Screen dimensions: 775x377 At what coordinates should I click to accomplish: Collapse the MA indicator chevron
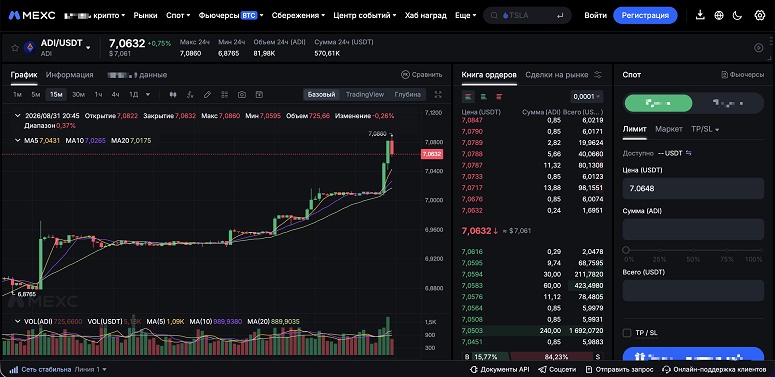[x=17, y=140]
